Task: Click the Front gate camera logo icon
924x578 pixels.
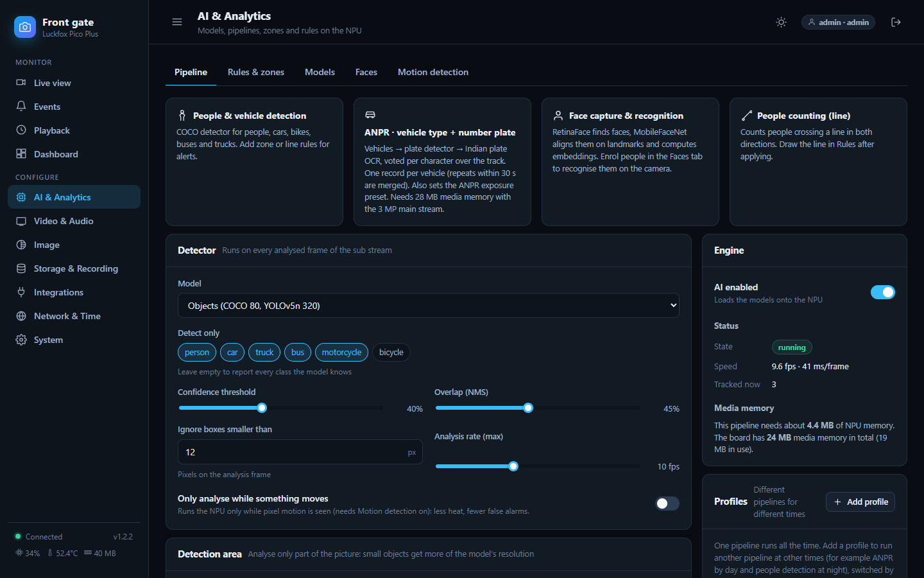Action: pyautogui.click(x=25, y=27)
